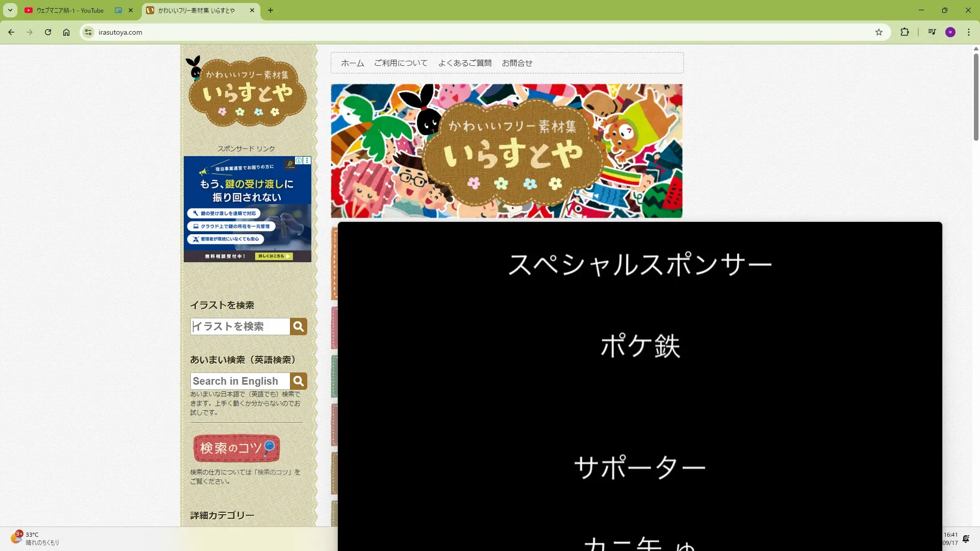Click the page vertical scrollbar thumb

point(976,97)
